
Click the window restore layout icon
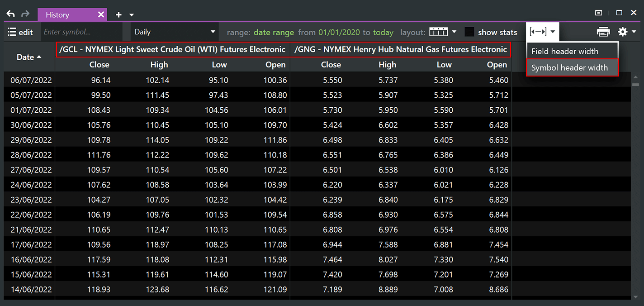click(598, 13)
